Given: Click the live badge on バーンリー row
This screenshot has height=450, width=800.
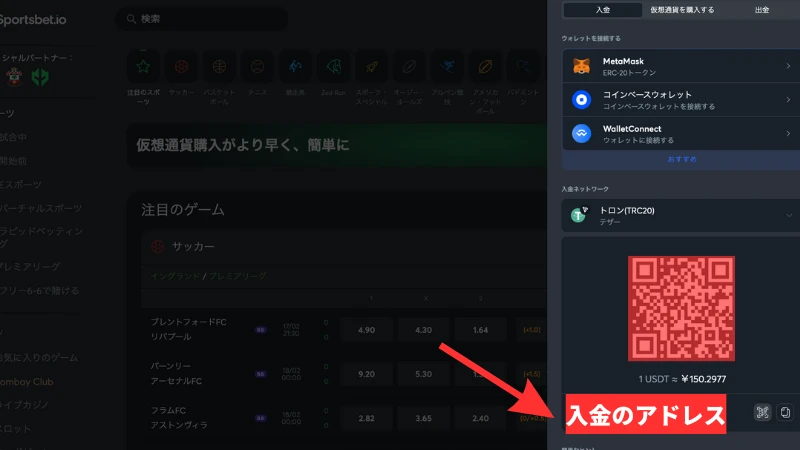Looking at the screenshot, I should tap(261, 374).
